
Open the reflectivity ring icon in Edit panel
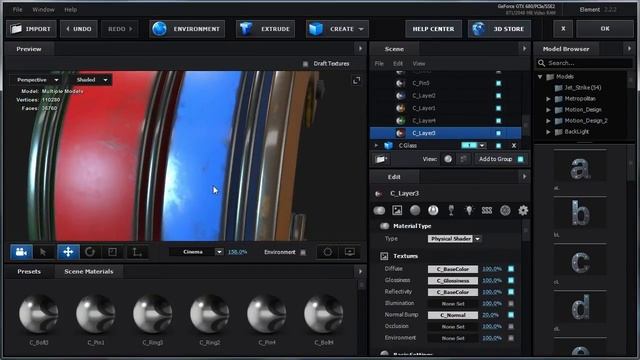433,210
